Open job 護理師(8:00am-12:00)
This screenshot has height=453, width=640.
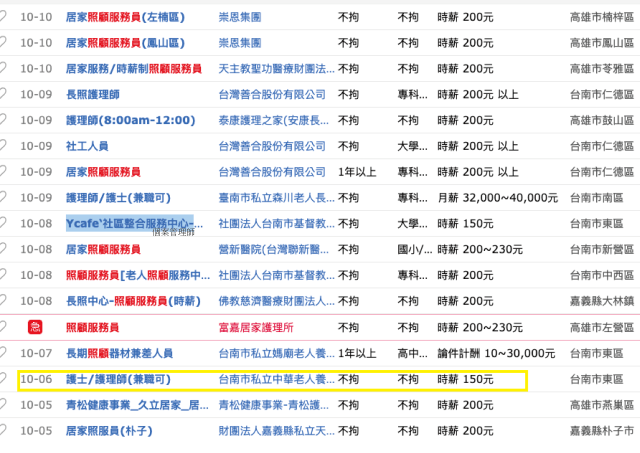pyautogui.click(x=131, y=120)
